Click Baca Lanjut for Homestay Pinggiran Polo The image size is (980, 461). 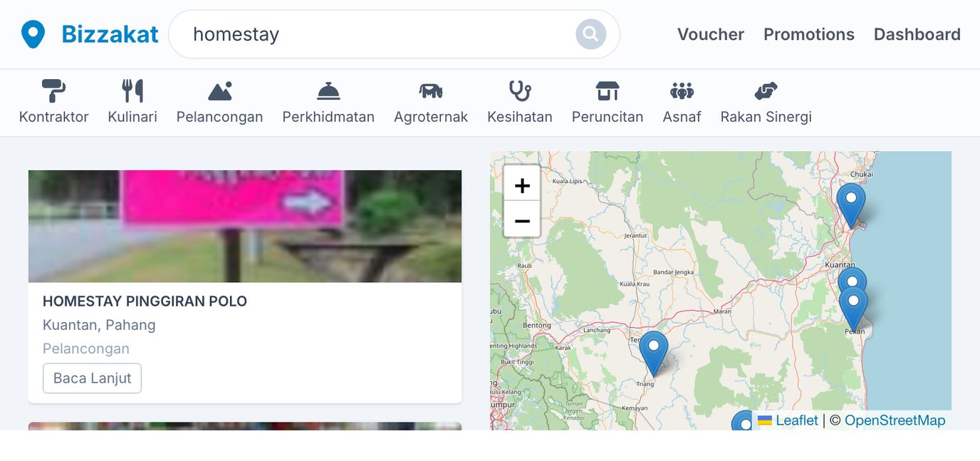tap(92, 378)
